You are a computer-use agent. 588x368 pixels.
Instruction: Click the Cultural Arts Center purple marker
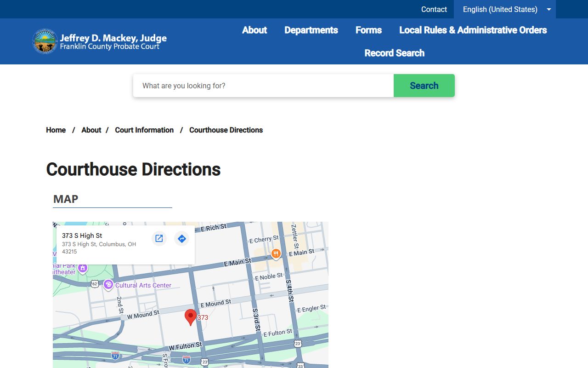coord(108,285)
